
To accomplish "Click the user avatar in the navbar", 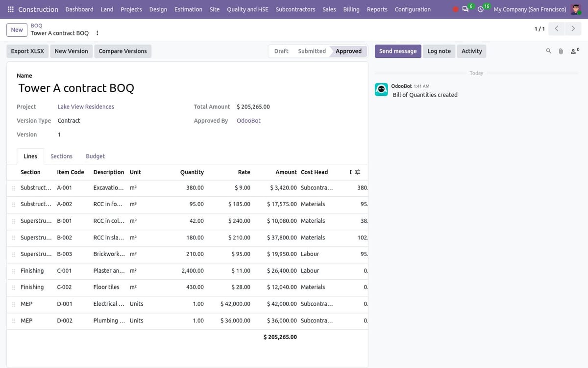I will click(576, 9).
